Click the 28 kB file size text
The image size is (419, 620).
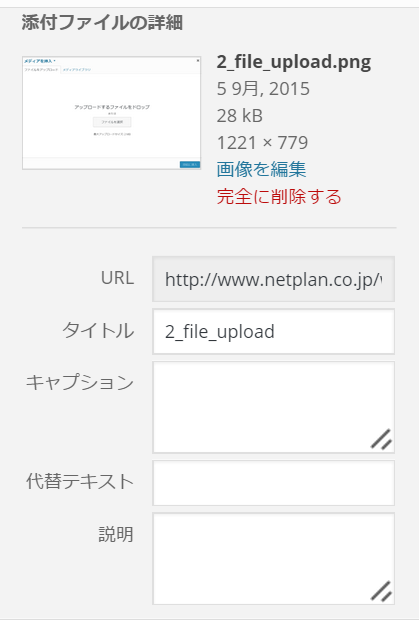point(240,116)
